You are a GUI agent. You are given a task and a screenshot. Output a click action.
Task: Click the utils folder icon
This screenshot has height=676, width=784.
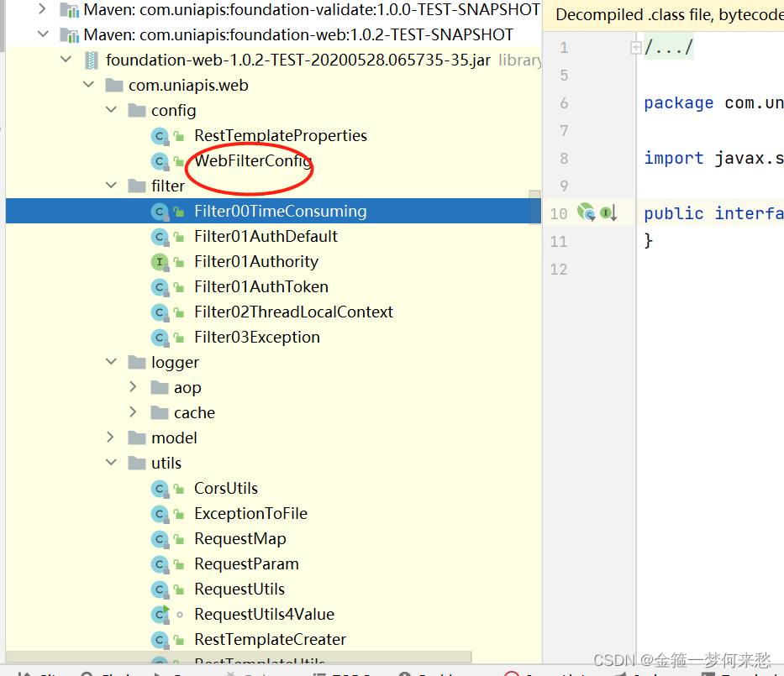coord(137,464)
